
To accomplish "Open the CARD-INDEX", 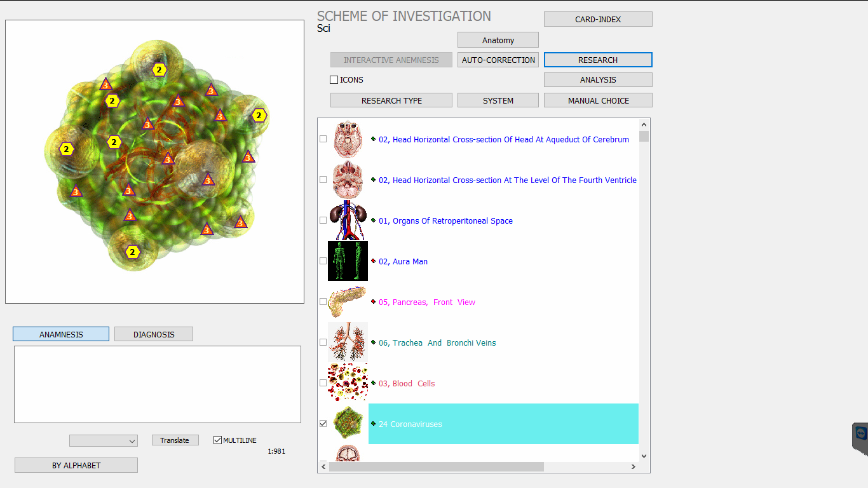I will pos(598,19).
